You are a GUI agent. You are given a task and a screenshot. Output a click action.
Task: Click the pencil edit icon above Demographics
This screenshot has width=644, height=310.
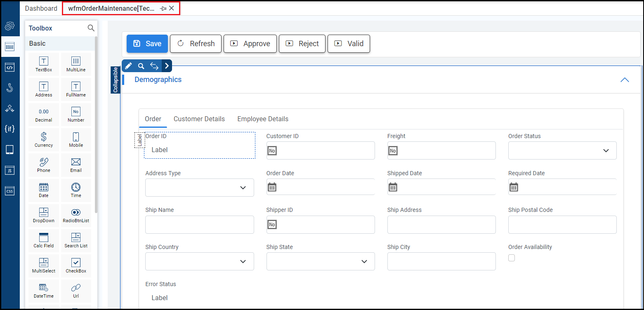[128, 66]
